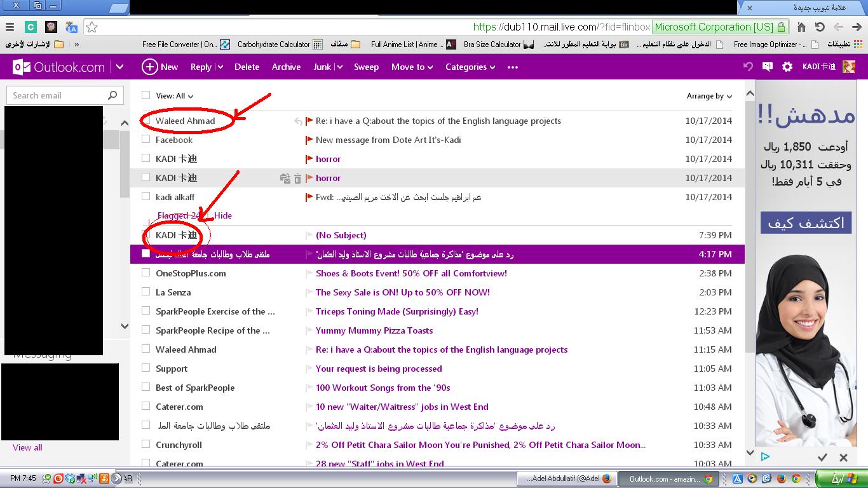The image size is (868, 488).
Task: Click the green C extension icon
Action: (x=31, y=27)
